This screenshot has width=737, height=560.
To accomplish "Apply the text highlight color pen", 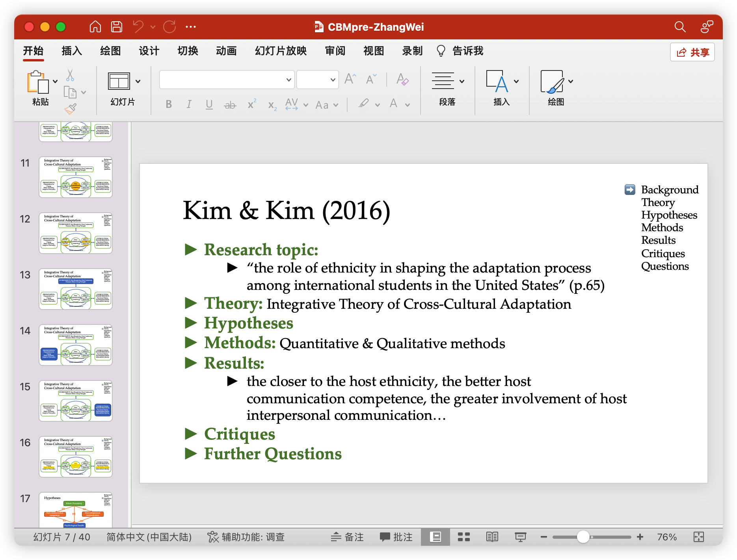I will pos(363,104).
